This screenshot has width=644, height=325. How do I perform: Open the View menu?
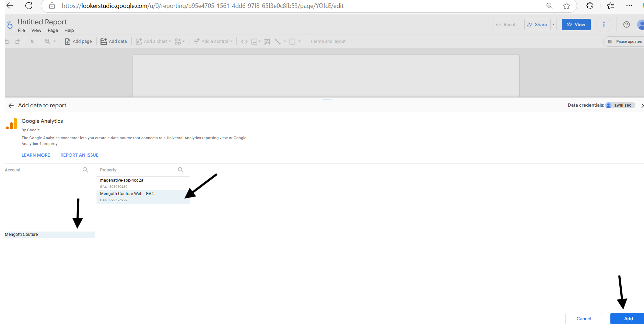36,31
